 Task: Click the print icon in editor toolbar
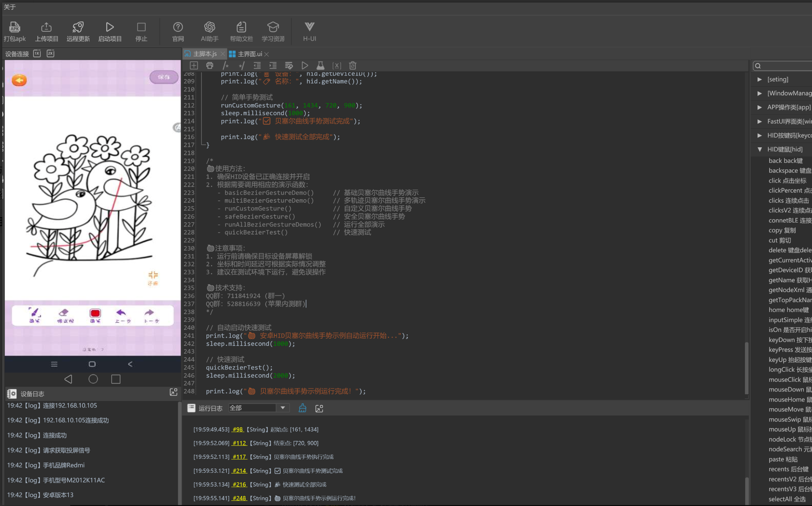[210, 65]
